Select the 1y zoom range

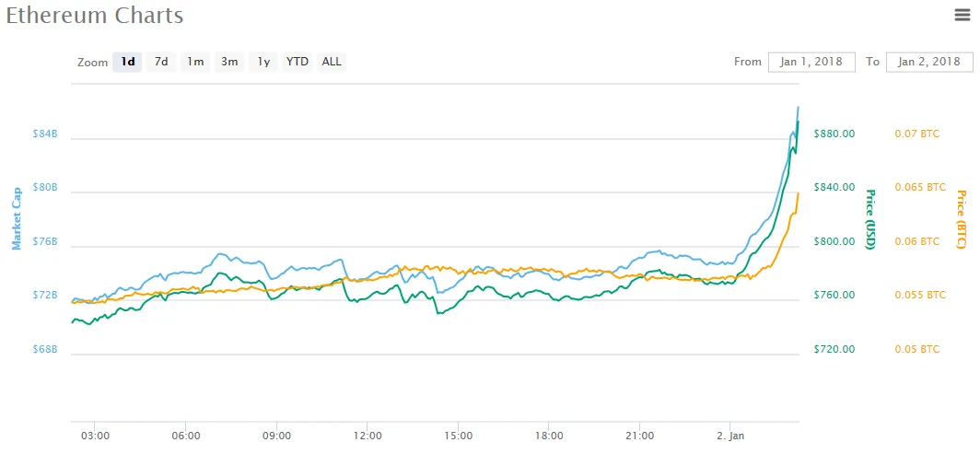[263, 62]
